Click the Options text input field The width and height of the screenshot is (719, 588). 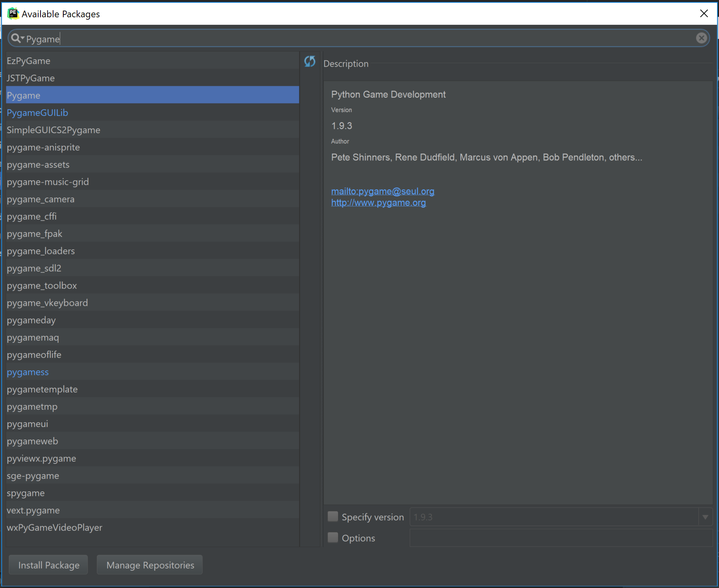click(x=561, y=538)
